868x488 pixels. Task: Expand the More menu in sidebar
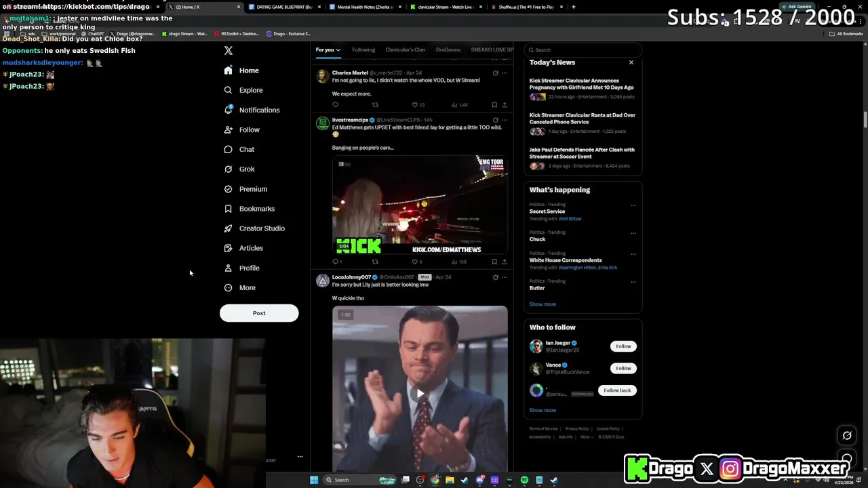[240, 288]
